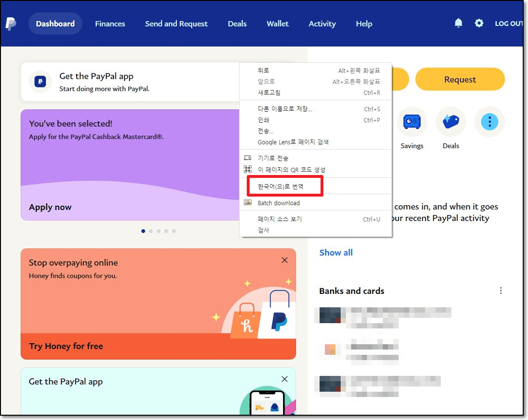Image resolution: width=528 pixels, height=420 pixels.
Task: Click the Batch download icon
Action: click(x=248, y=203)
